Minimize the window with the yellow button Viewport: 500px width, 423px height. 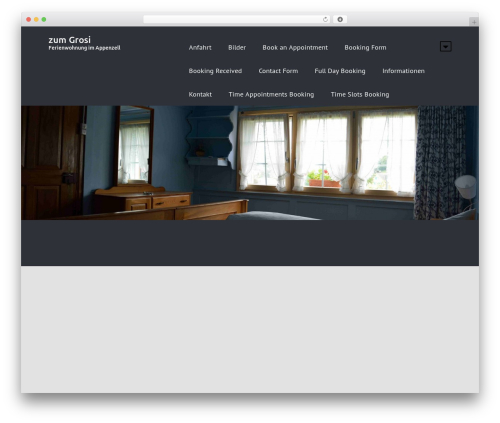pyautogui.click(x=36, y=19)
